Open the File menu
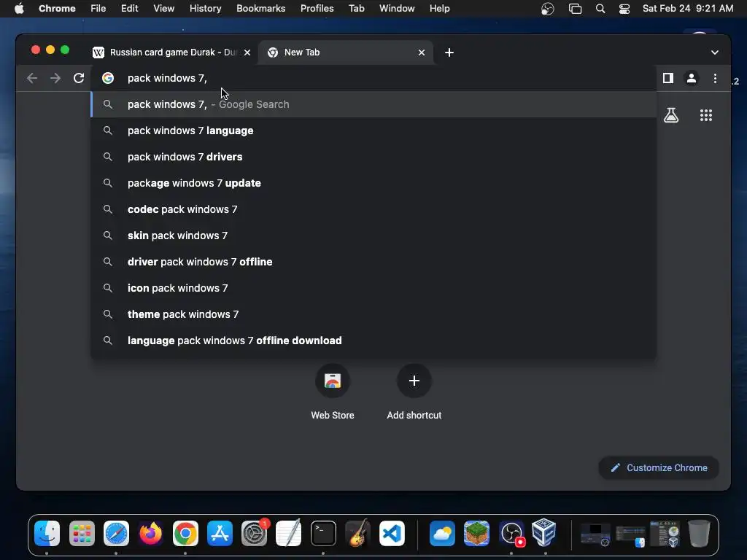The image size is (747, 560). coord(98,8)
